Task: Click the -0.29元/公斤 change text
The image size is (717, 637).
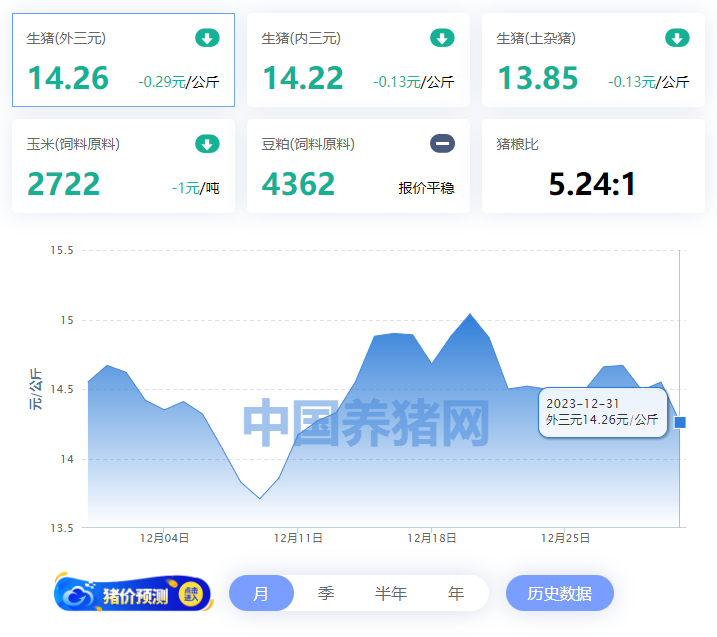Action: point(179,82)
